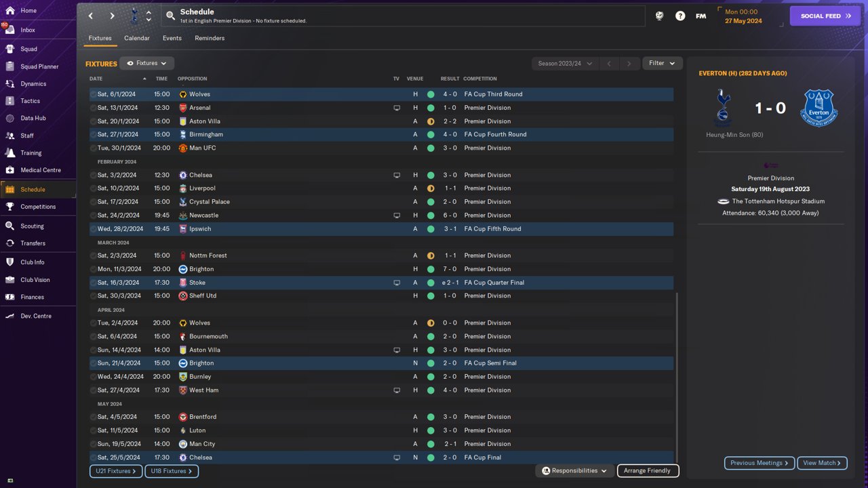Select the checkmark on the West Ham row

[93, 390]
